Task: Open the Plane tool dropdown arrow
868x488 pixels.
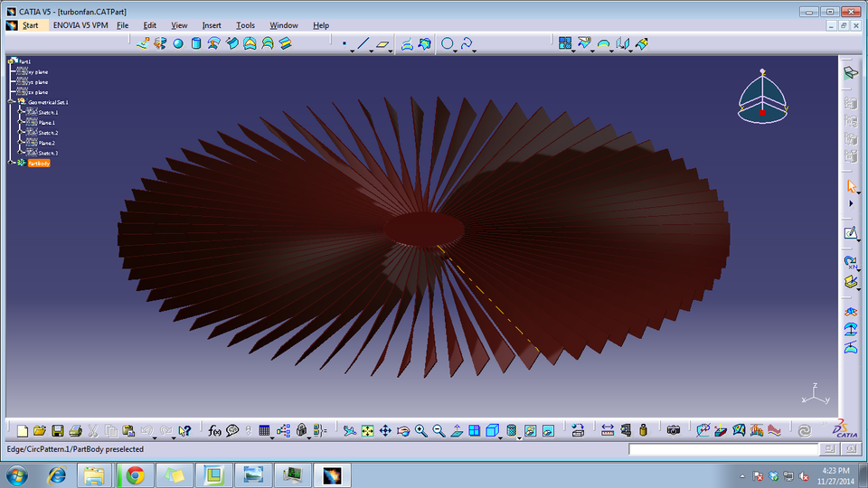Action: [x=391, y=52]
